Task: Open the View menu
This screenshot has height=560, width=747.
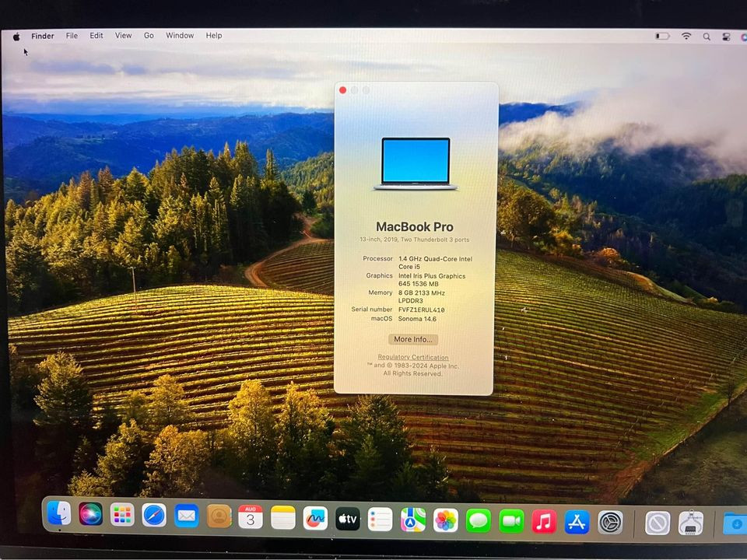Action: coord(123,35)
